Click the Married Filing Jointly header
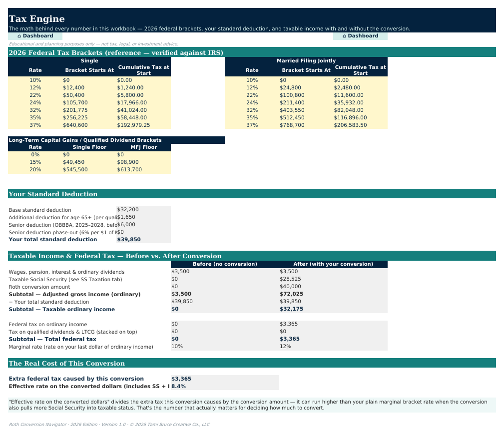 [306, 61]
